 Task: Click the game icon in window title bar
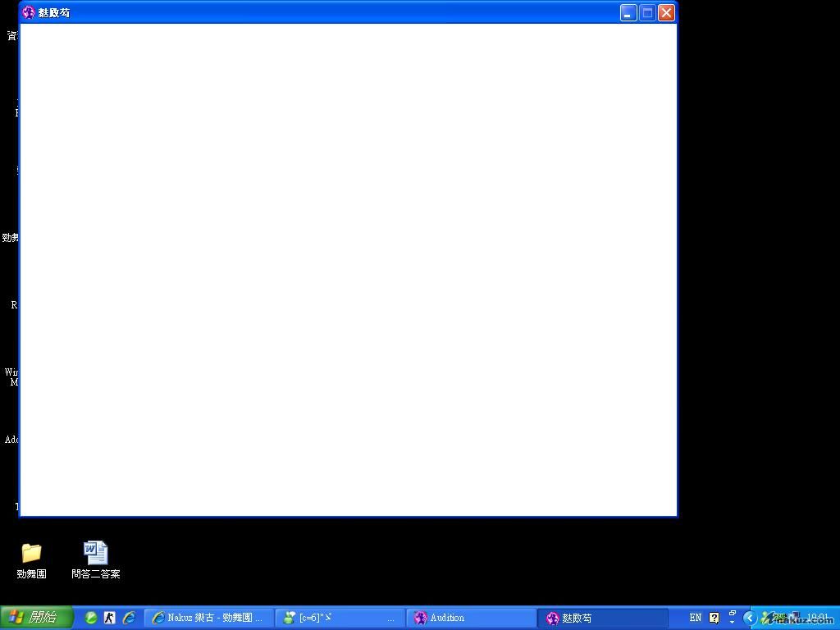point(29,12)
